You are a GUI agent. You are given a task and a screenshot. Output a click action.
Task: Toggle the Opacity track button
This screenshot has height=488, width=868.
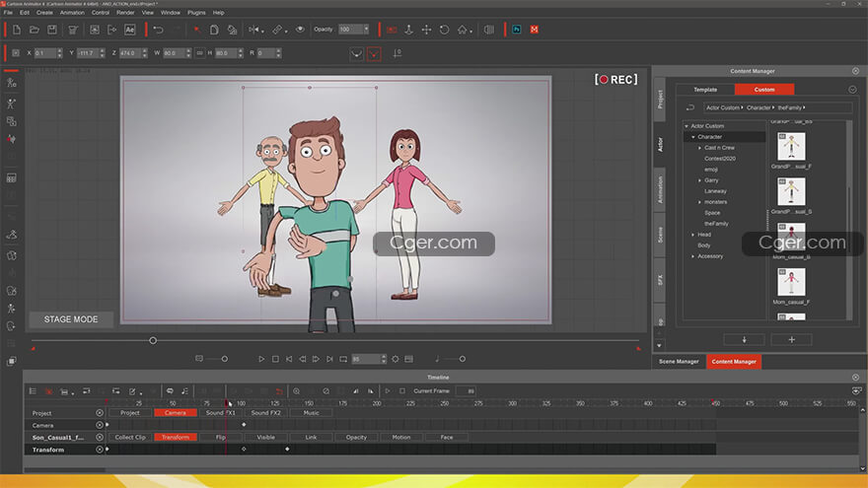click(x=356, y=437)
